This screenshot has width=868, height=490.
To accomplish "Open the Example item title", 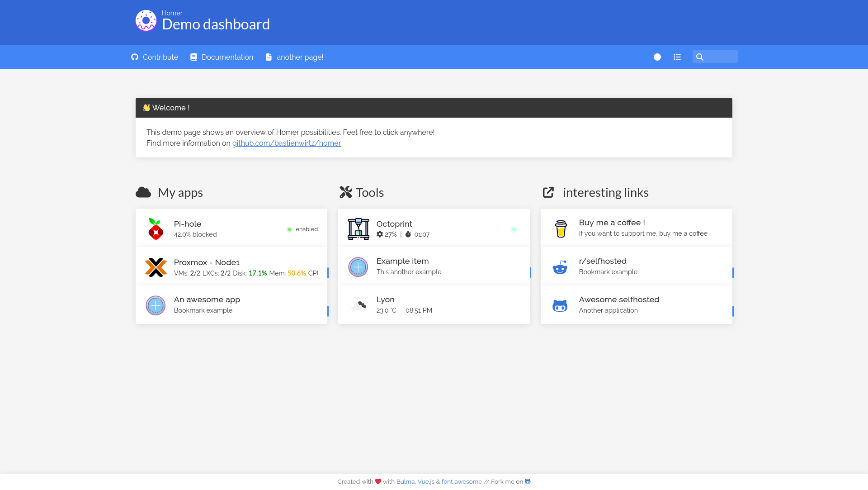I will [402, 261].
